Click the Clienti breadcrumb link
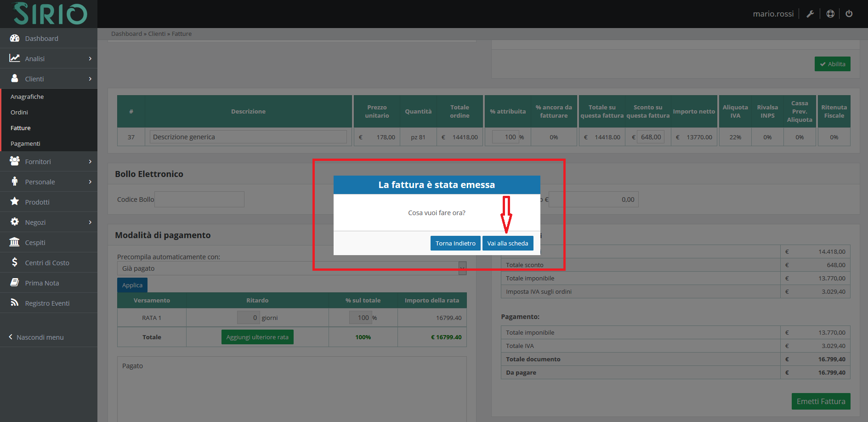 [x=157, y=34]
